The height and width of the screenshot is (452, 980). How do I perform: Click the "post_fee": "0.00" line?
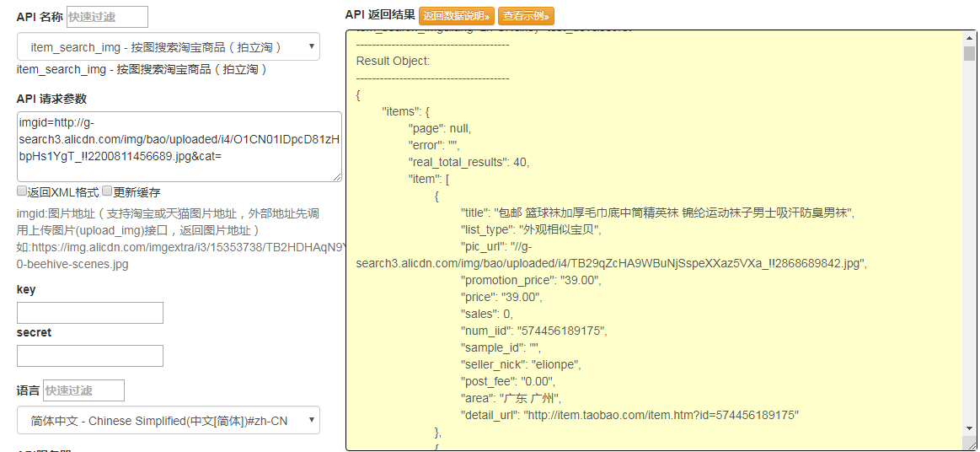507,381
